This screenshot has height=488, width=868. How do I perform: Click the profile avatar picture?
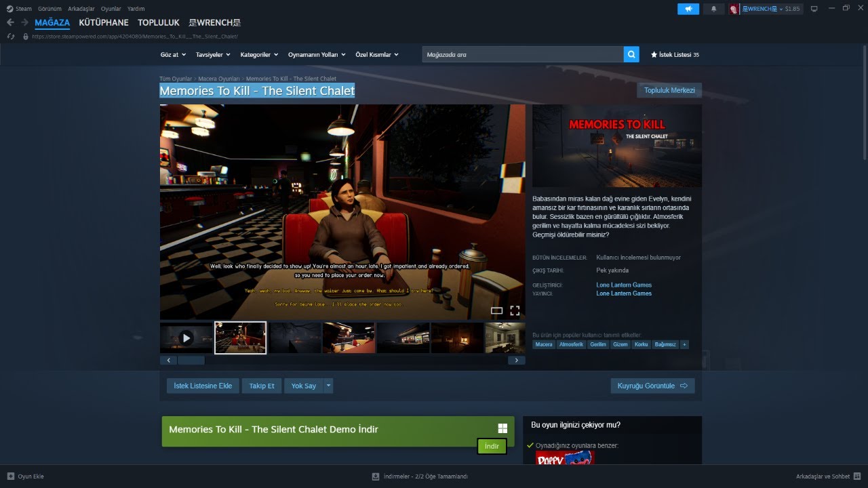(x=734, y=9)
